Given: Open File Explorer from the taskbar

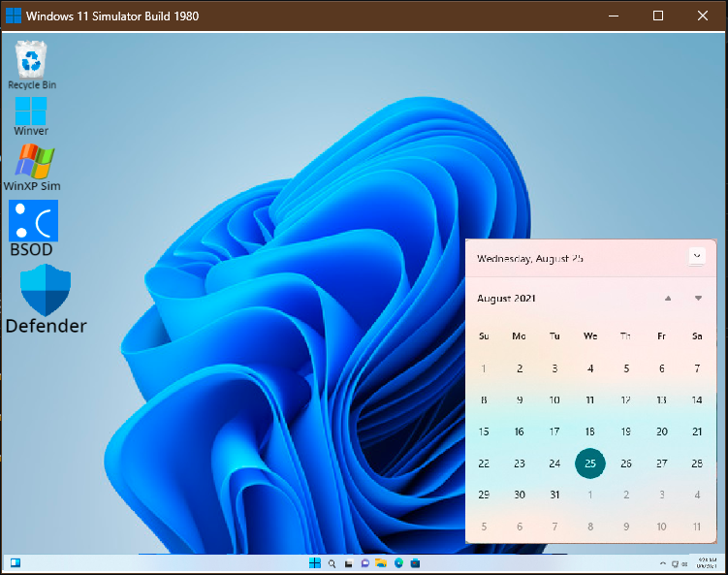Looking at the screenshot, I should click(381, 563).
